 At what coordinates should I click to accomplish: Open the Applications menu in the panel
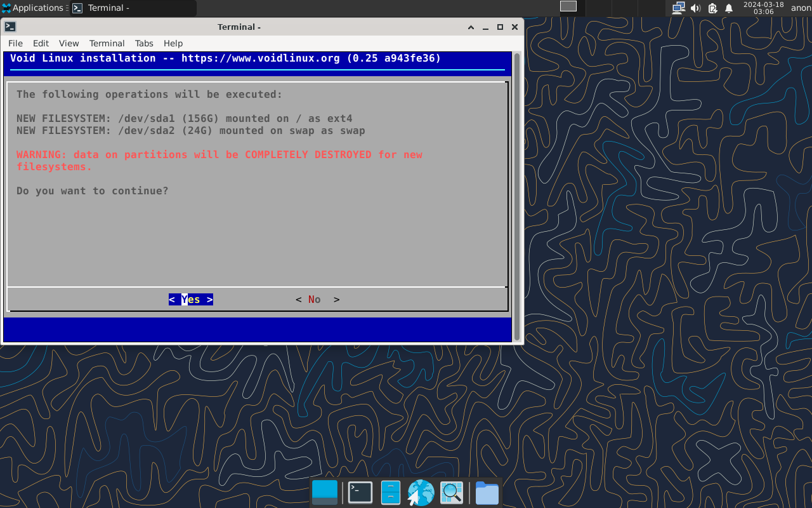[x=33, y=8]
